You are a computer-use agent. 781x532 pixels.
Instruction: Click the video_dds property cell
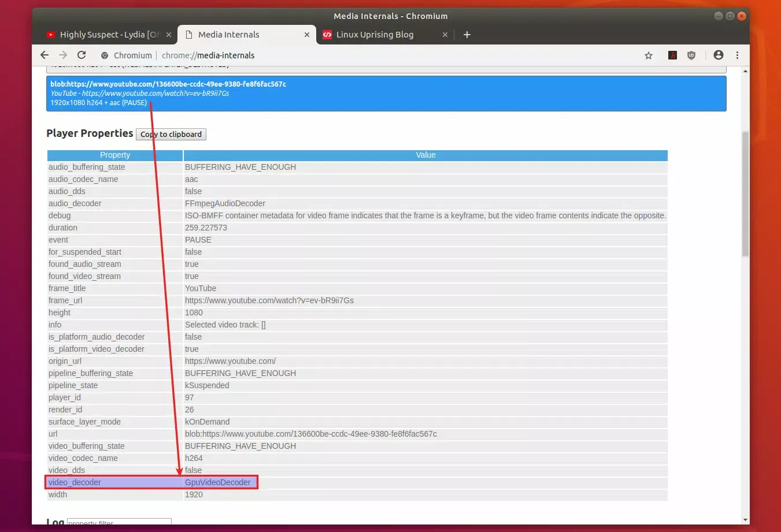(x=115, y=470)
